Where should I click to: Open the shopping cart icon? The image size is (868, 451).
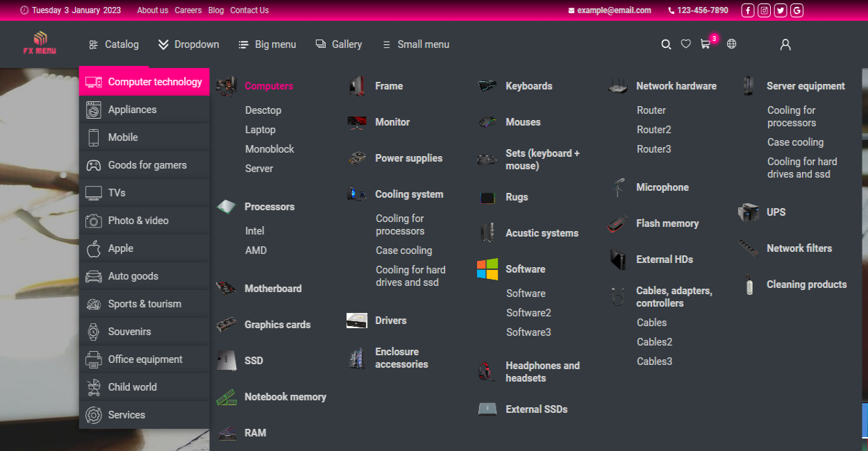[x=706, y=44]
